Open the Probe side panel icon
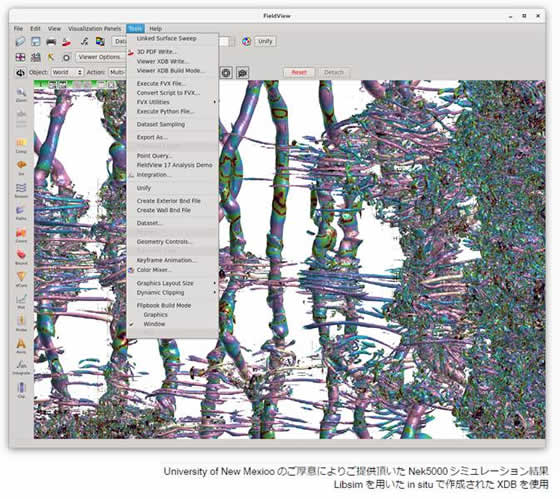This screenshot has height=499, width=560. point(21,324)
